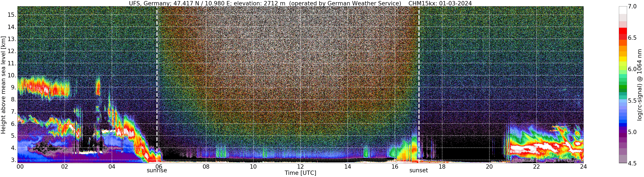Click the x-axis tick label 06
Viewport: 644px width, 177px height.
pyautogui.click(x=159, y=167)
